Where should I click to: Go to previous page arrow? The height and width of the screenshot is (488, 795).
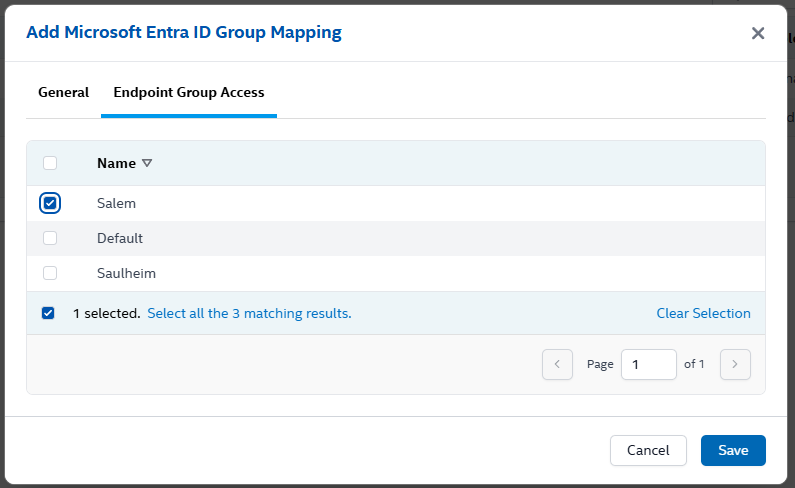[557, 364]
